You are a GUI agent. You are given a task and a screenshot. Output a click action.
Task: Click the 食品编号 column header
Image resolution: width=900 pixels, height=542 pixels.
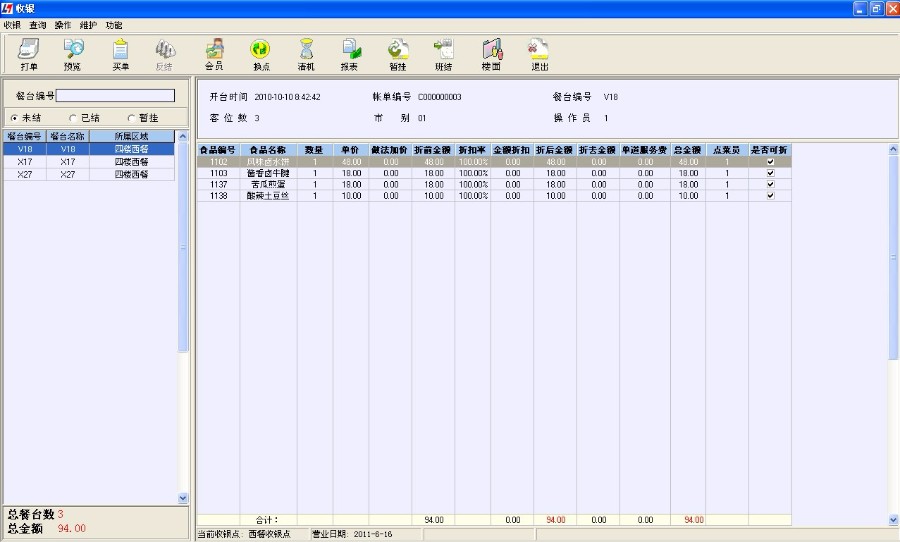pyautogui.click(x=218, y=150)
